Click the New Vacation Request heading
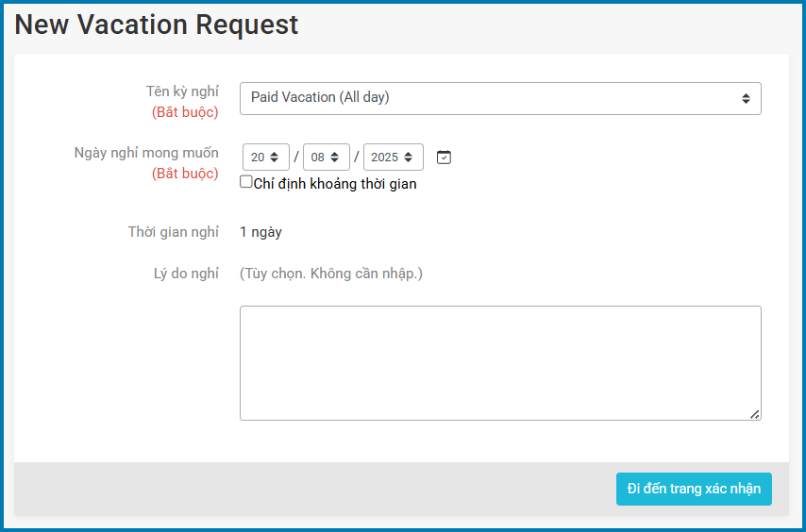 coord(157,25)
